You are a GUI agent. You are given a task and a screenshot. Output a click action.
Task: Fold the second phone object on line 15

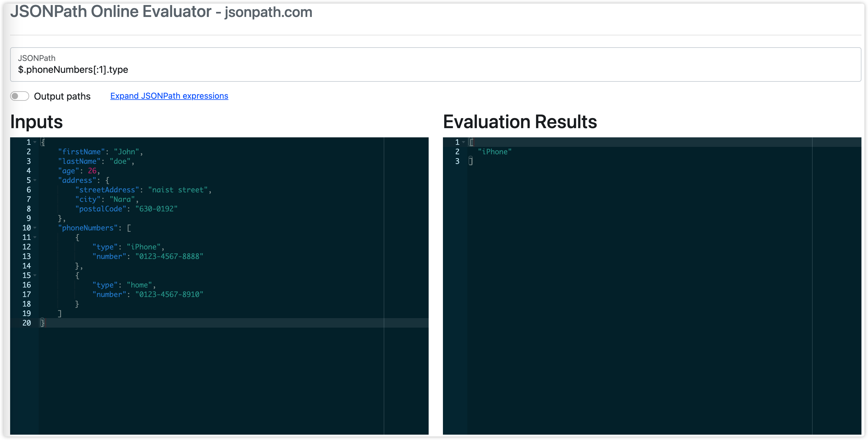35,275
